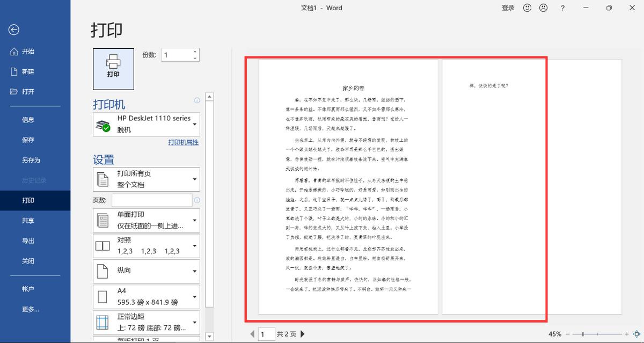The width and height of the screenshot is (644, 343).
Task: Click the zoom-to-page icon at bottom right
Action: click(x=635, y=333)
